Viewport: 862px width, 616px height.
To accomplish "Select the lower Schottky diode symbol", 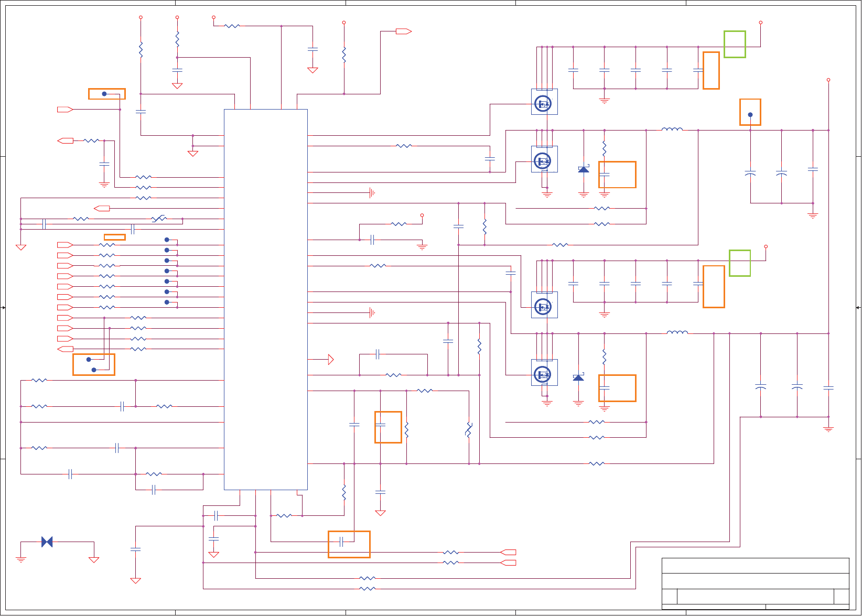I will click(x=578, y=377).
